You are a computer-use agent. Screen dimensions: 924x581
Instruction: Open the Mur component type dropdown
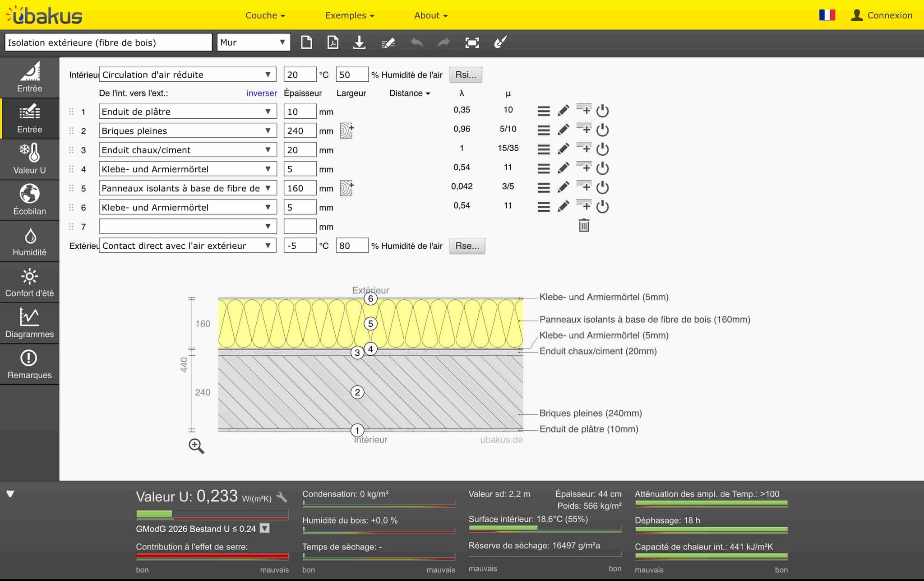tap(253, 42)
